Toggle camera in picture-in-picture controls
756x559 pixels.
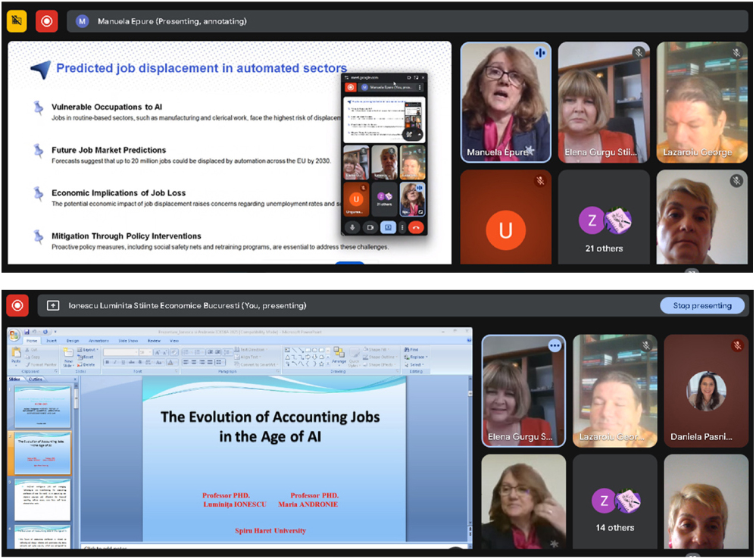(370, 226)
